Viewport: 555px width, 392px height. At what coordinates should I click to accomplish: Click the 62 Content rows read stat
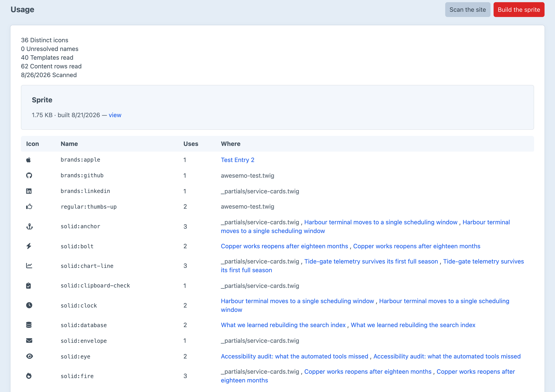pyautogui.click(x=51, y=66)
